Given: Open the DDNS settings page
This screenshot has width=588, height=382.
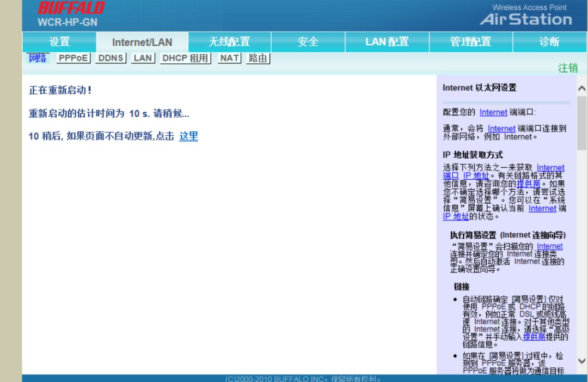Looking at the screenshot, I should (x=110, y=58).
